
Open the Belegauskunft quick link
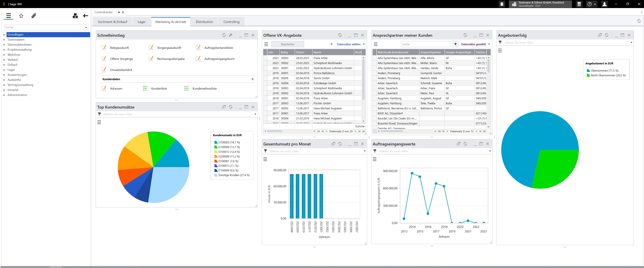pyautogui.click(x=119, y=48)
